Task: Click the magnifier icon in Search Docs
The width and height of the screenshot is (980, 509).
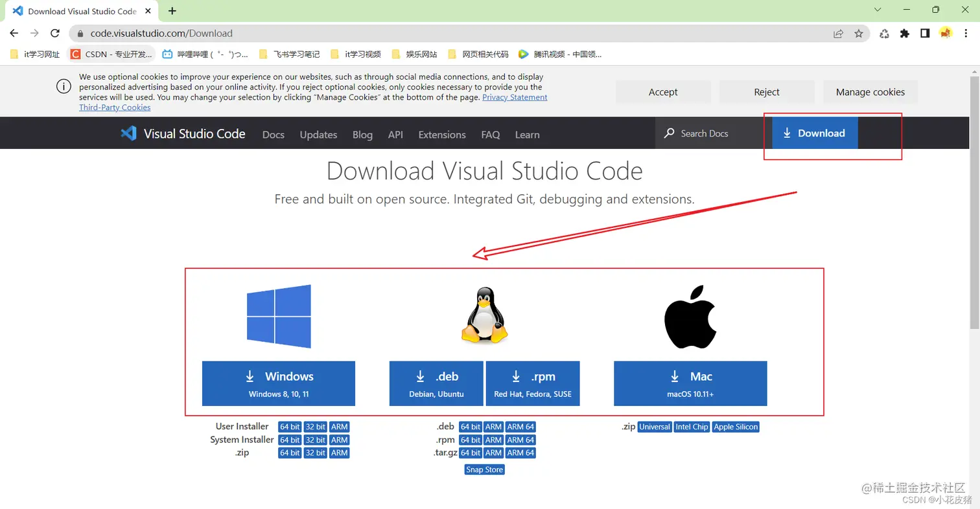Action: pos(670,133)
